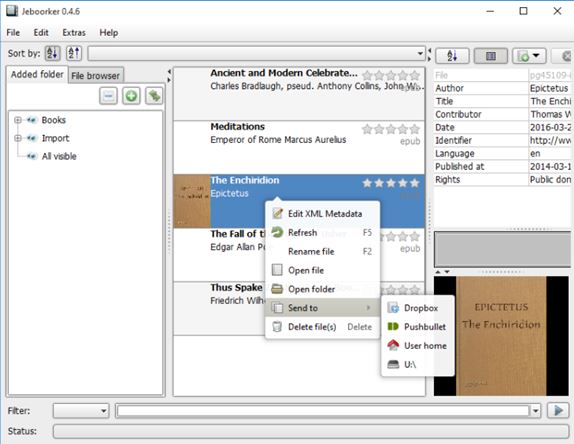Open the Extras menu

[x=74, y=33]
